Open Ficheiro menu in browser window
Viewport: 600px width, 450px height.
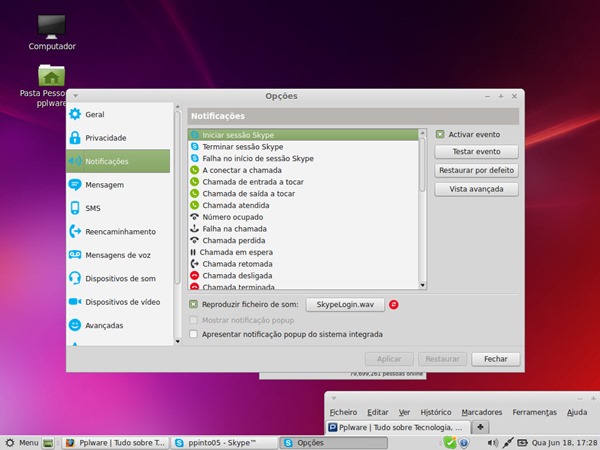coord(343,412)
